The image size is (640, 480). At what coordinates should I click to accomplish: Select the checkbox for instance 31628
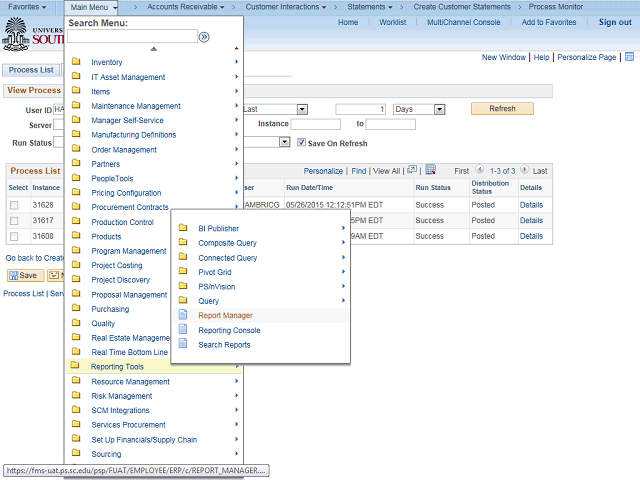[x=14, y=205]
